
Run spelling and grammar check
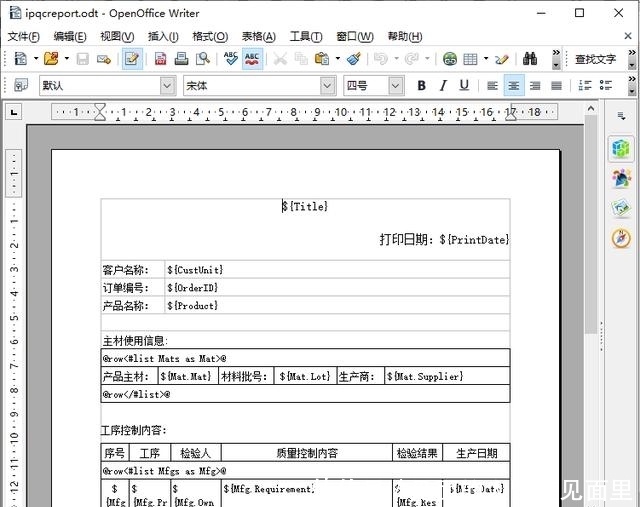[231, 59]
